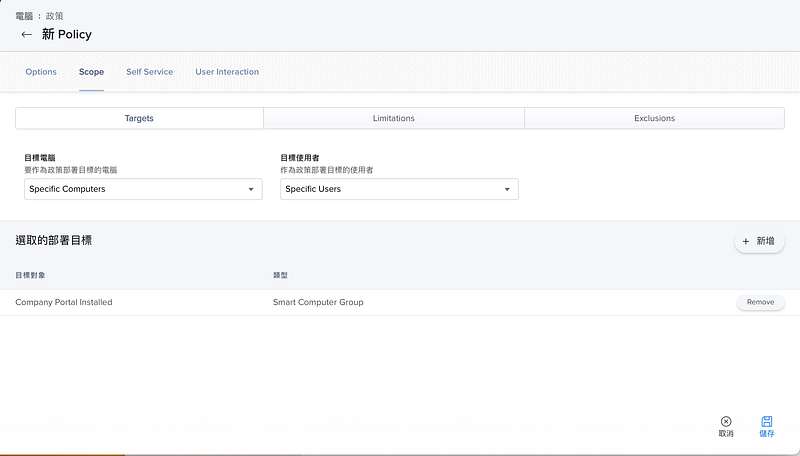Switch to the Limitations segment
This screenshot has width=800, height=456.
(393, 118)
